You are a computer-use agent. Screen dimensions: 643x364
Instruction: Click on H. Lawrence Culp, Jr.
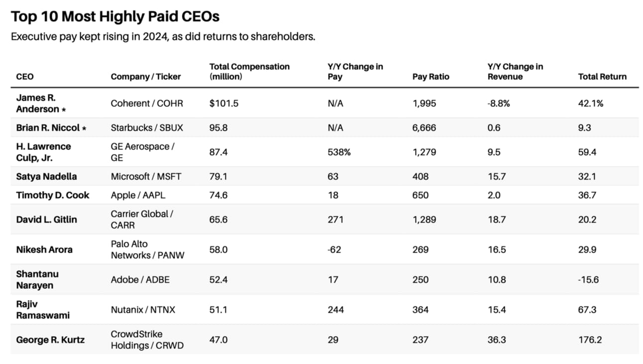[44, 152]
